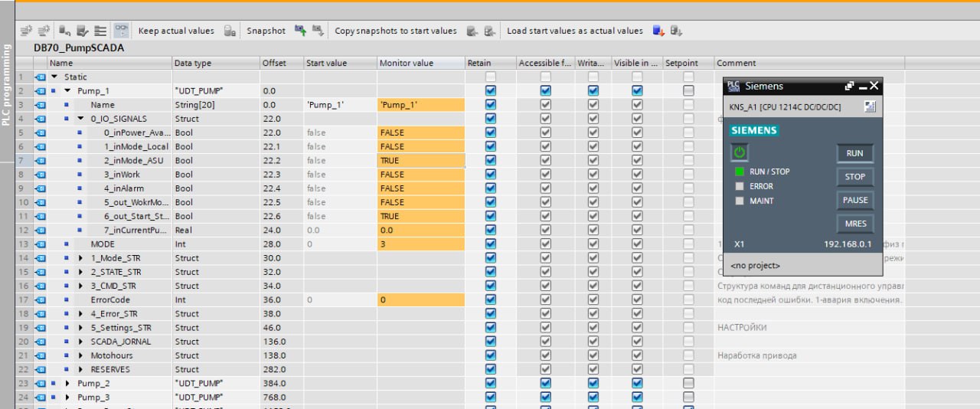The height and width of the screenshot is (409, 980).
Task: Select the 'Pump_1' start value cell
Action: coord(340,104)
